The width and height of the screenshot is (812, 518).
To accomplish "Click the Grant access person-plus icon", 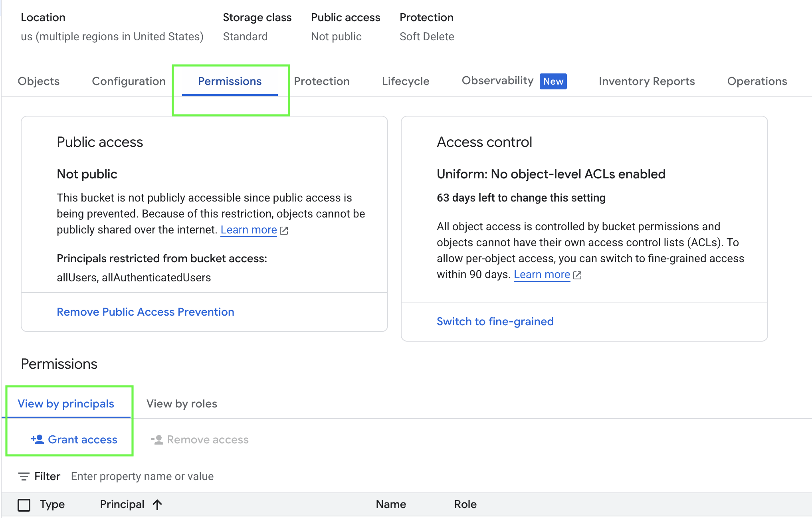I will (37, 439).
